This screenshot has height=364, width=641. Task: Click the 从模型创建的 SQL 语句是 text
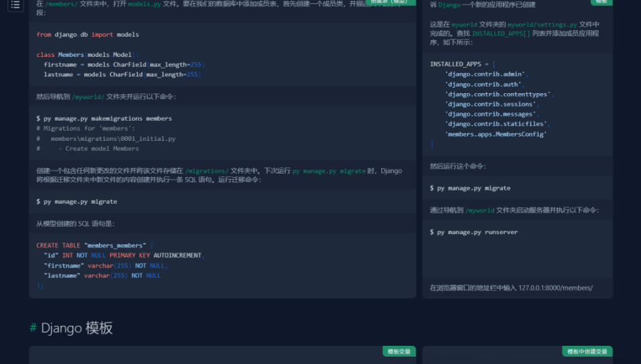click(x=75, y=224)
